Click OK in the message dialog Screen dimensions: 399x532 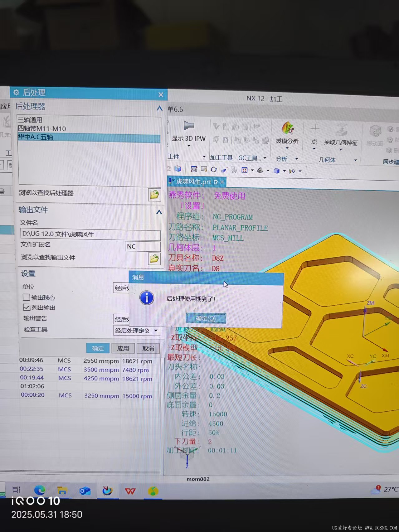[206, 318]
